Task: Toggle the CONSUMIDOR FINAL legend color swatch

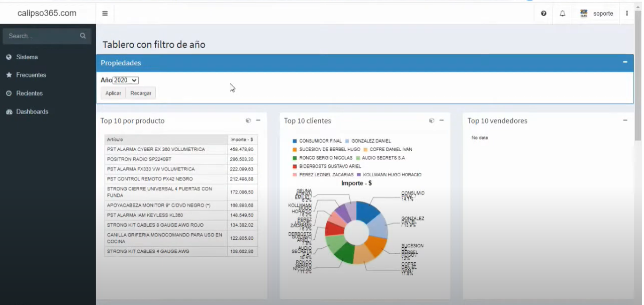Action: (295, 141)
